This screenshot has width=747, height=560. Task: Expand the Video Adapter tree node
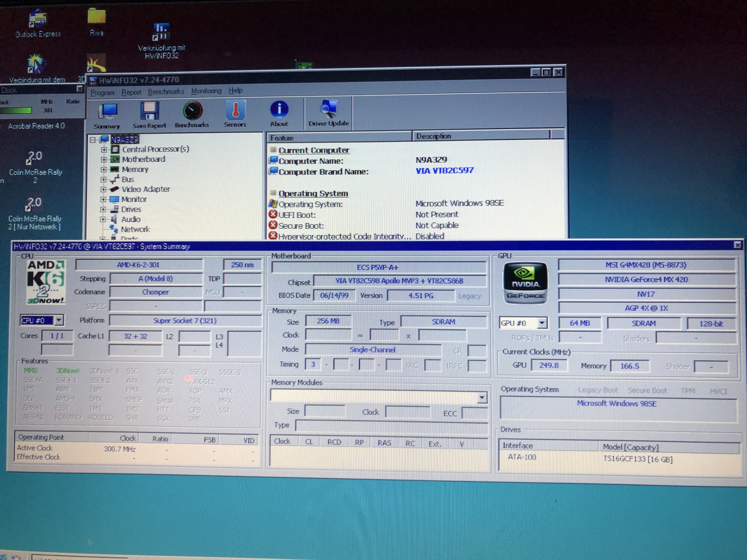(x=103, y=189)
